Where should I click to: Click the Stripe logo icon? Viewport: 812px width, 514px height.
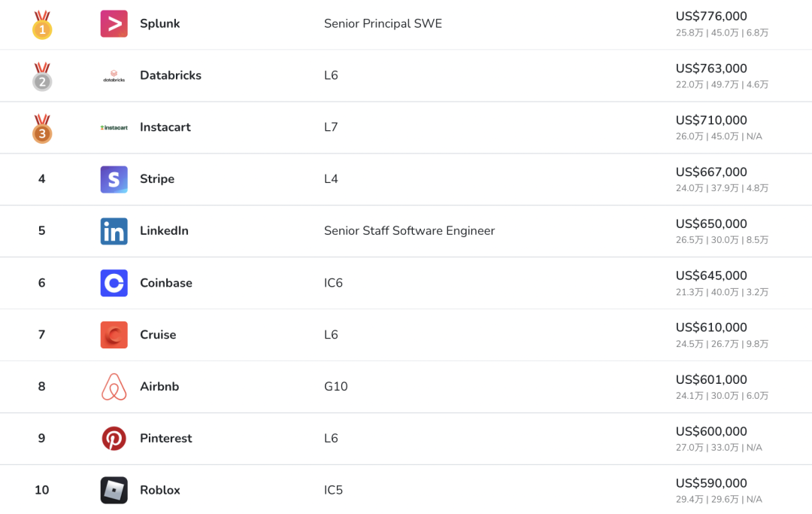(114, 179)
